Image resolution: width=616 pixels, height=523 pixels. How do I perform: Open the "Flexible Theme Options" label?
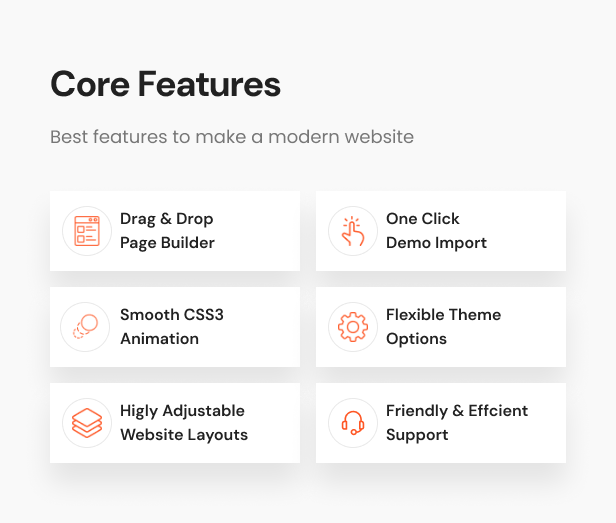coord(443,327)
